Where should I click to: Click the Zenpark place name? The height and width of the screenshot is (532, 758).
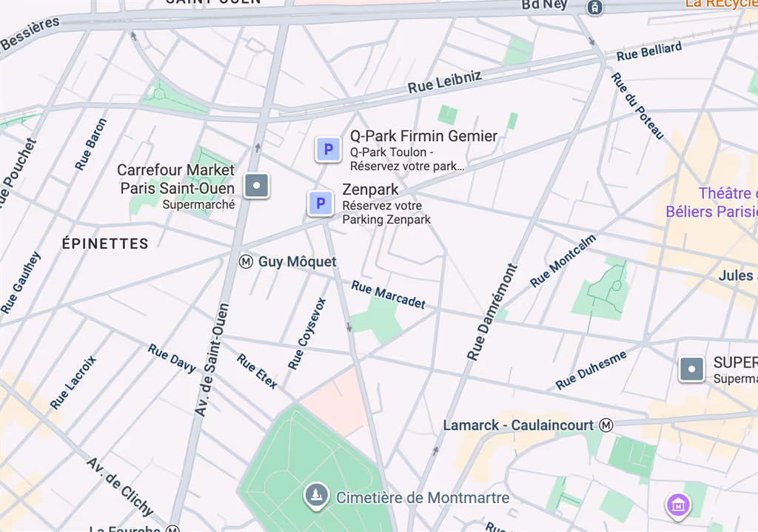click(370, 189)
